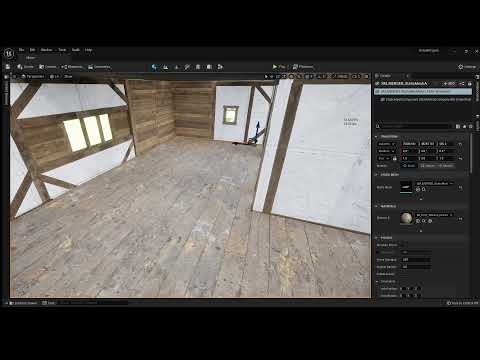480x360 pixels.
Task: Click the static mesh thumbnail
Action: coord(406,187)
